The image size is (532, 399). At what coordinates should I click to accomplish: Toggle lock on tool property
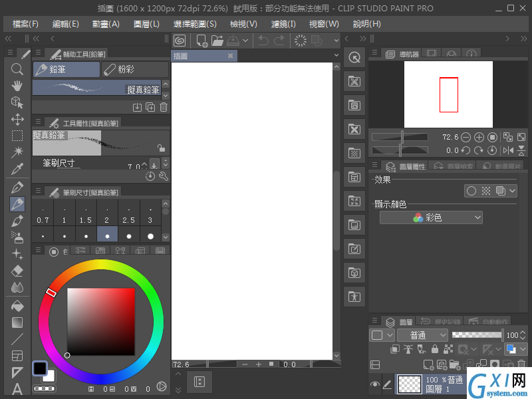click(x=161, y=148)
